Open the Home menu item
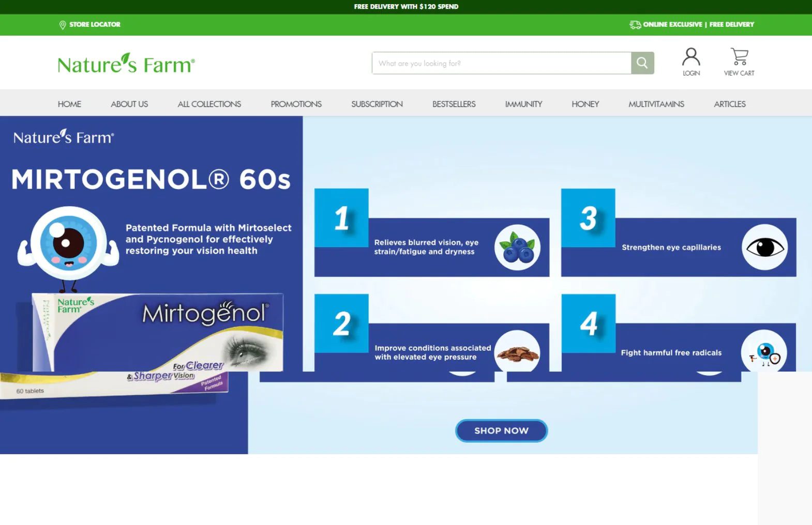The width and height of the screenshot is (812, 525). [x=69, y=104]
